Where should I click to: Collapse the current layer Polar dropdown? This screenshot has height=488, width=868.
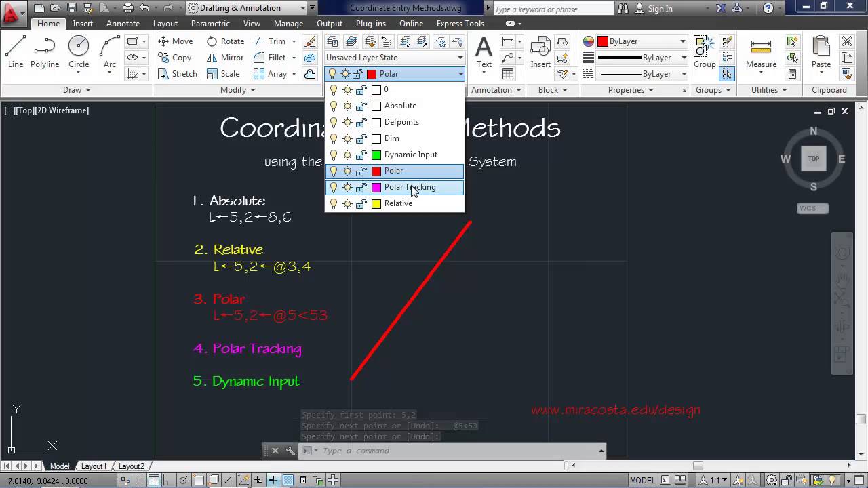(460, 74)
